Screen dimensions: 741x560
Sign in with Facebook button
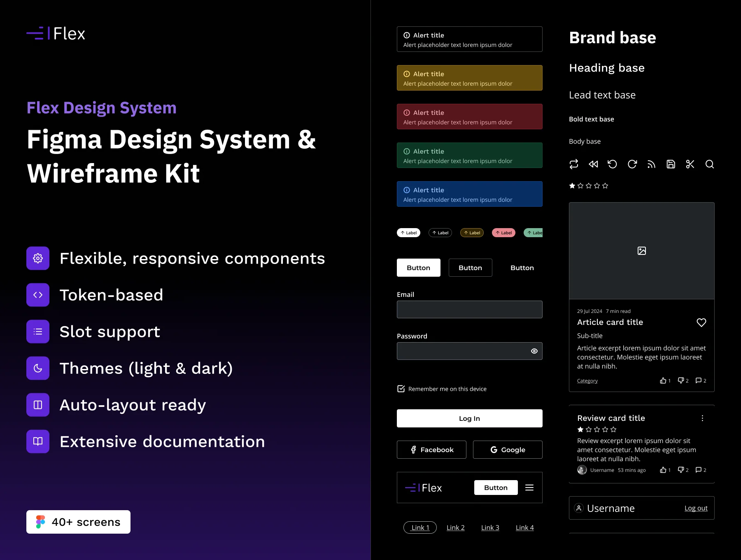(432, 450)
